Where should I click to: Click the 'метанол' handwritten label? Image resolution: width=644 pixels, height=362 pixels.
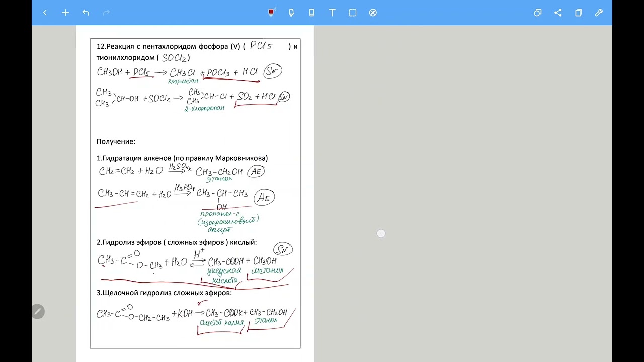(x=267, y=270)
